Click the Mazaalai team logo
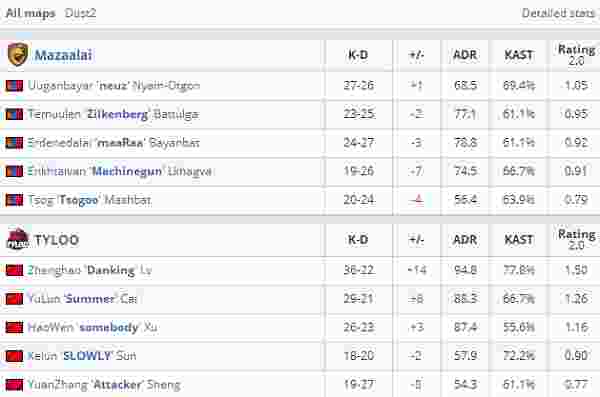 pos(18,54)
